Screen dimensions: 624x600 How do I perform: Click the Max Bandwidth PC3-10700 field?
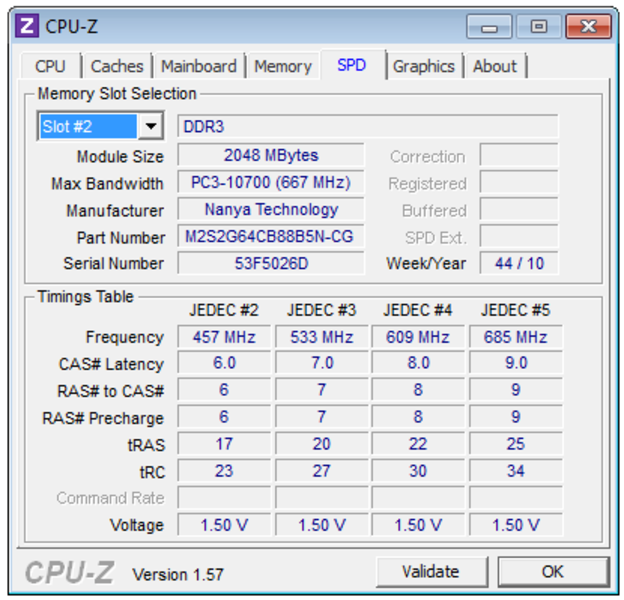point(271,183)
